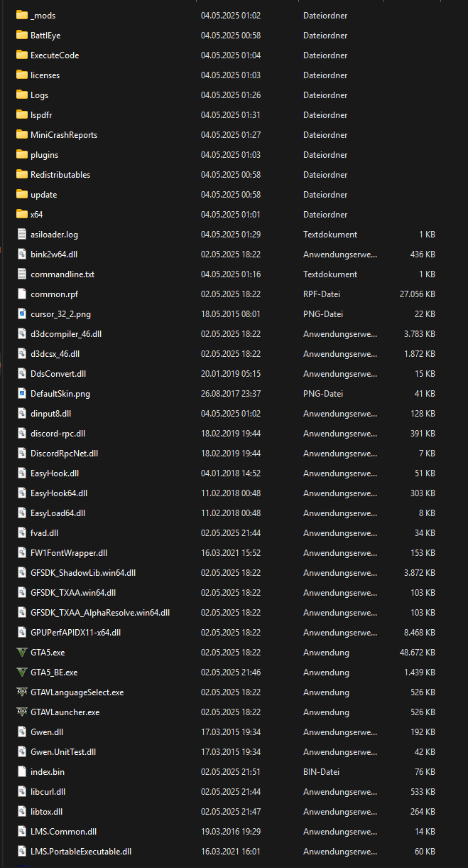The image size is (468, 868).
Task: Select the x64 folder icon
Action: click(x=21, y=214)
